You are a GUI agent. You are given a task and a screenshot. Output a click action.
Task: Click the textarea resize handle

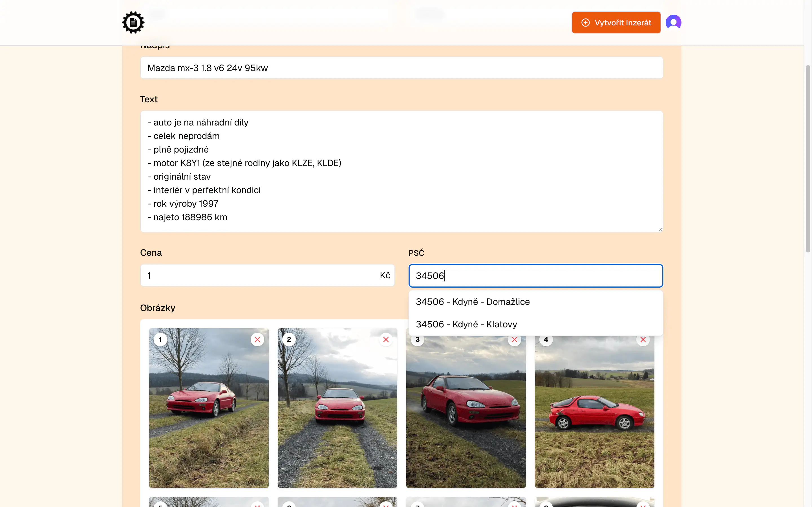coord(661,229)
